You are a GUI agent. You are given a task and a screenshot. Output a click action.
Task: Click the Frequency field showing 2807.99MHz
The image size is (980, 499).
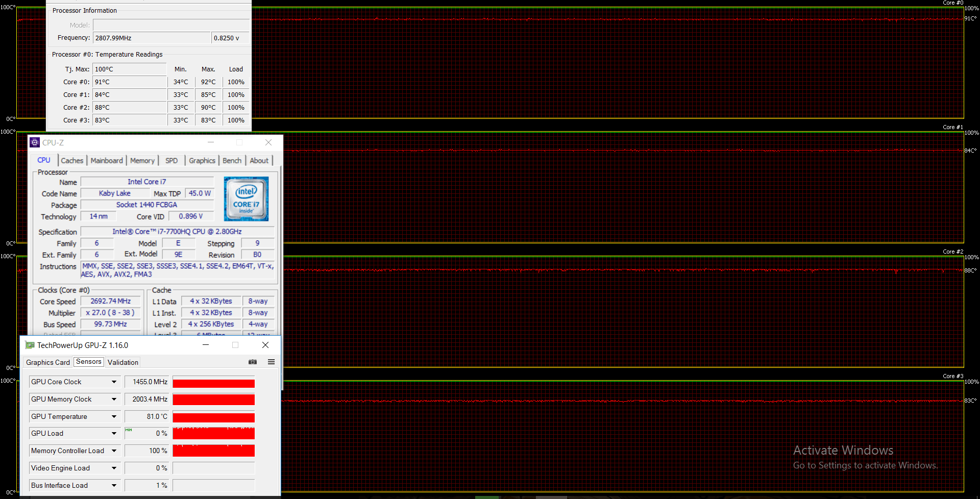[152, 38]
